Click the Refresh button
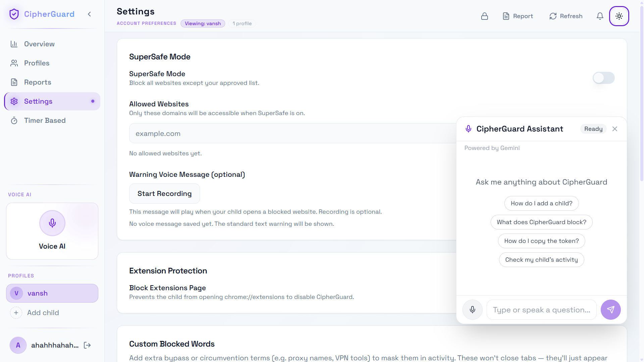This screenshot has height=362, width=644. tap(566, 16)
